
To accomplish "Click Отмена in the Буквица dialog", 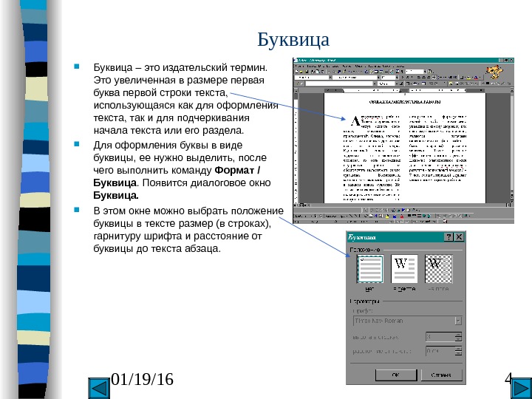I will pyautogui.click(x=441, y=375).
